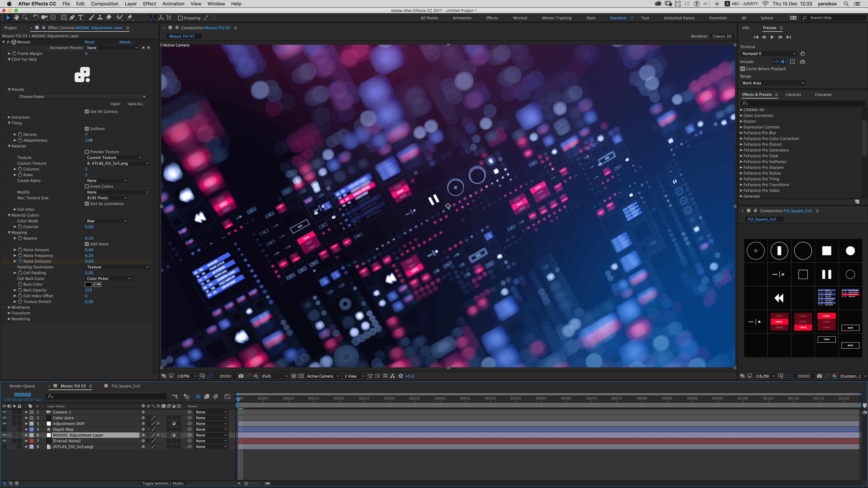Select the Zoom magnifier tool

25,17
